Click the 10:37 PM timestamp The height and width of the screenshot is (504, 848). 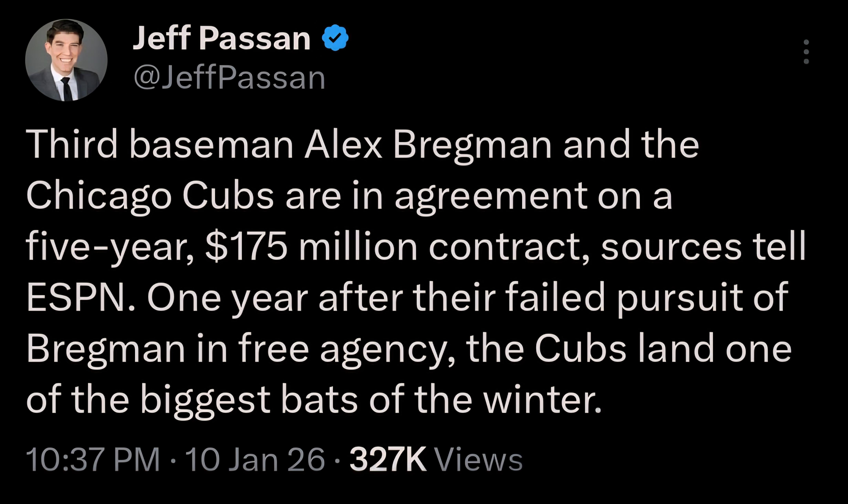click(x=92, y=460)
